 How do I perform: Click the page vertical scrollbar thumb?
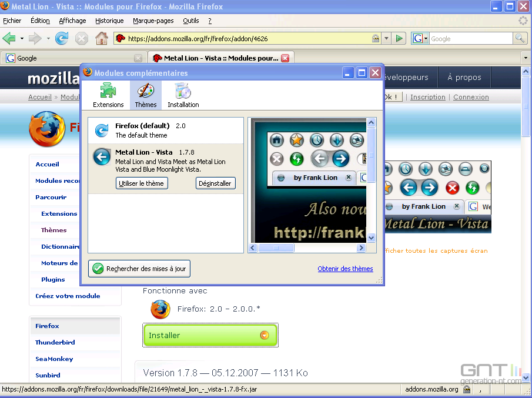[526, 106]
